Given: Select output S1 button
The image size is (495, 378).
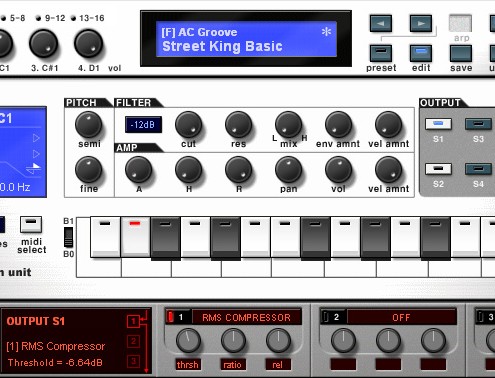Looking at the screenshot, I should coord(438,124).
